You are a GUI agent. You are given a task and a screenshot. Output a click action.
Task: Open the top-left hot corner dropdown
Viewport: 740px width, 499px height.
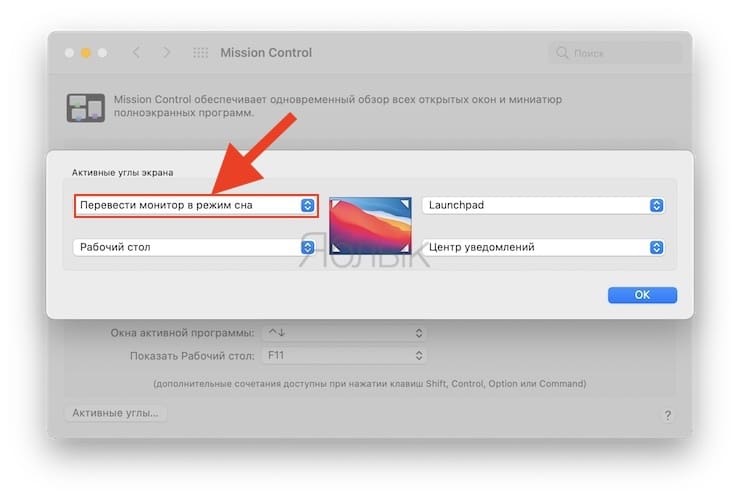[196, 205]
